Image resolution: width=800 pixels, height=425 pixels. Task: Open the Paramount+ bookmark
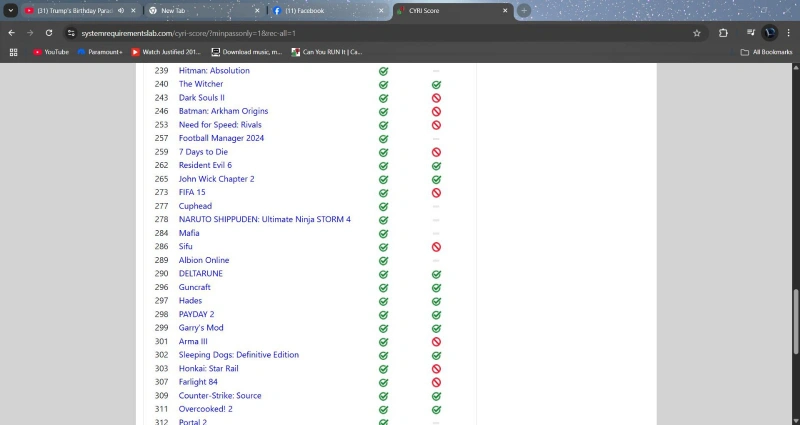(x=101, y=52)
